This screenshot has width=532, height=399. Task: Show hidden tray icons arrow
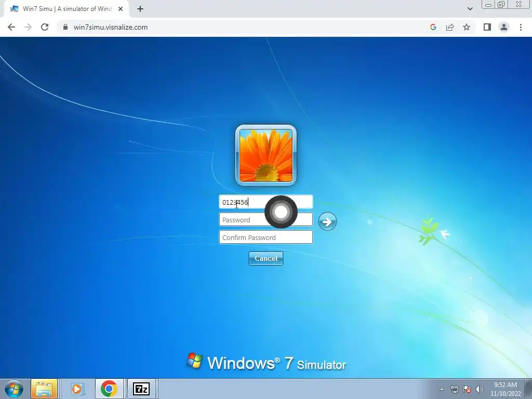[x=442, y=389]
